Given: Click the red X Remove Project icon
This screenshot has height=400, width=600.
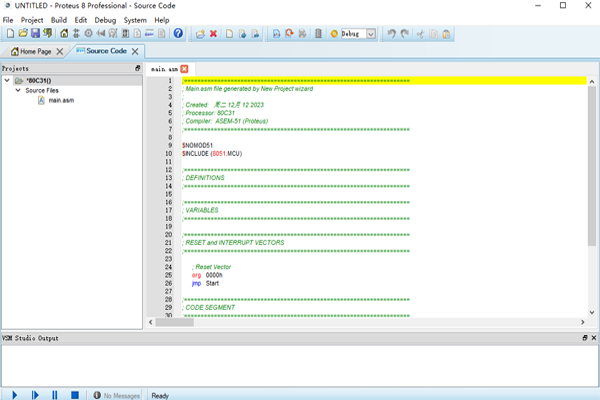Looking at the screenshot, I should [214, 34].
